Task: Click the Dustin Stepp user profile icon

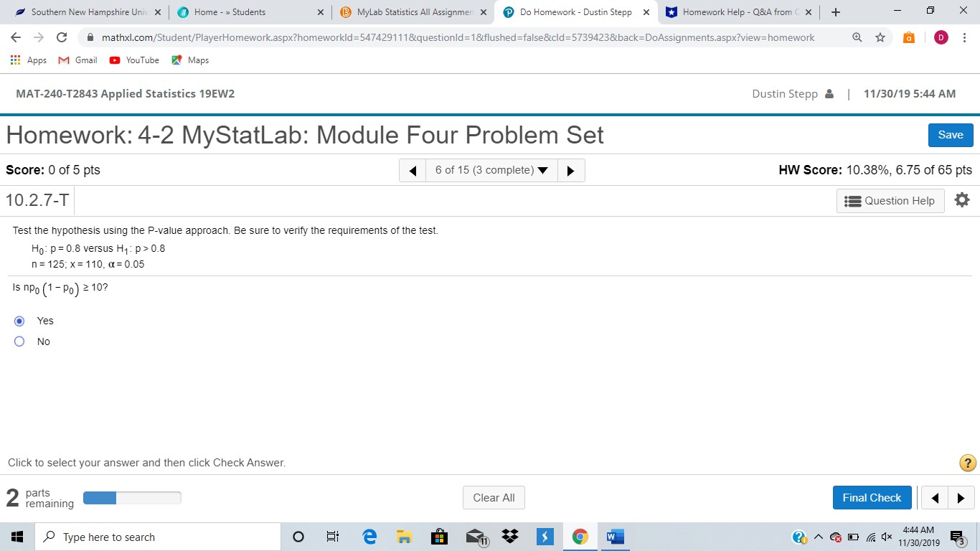Action: [x=829, y=93]
